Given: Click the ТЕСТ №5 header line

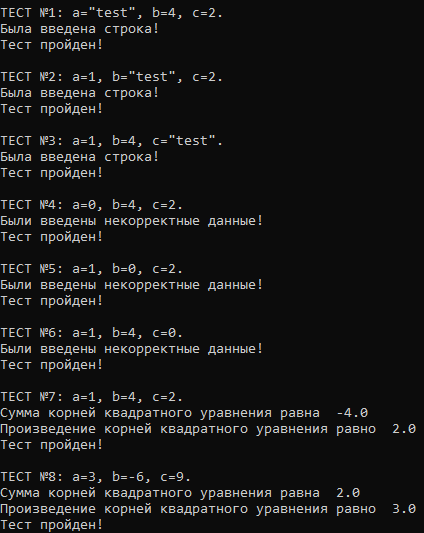Looking at the screenshot, I should (x=91, y=269).
